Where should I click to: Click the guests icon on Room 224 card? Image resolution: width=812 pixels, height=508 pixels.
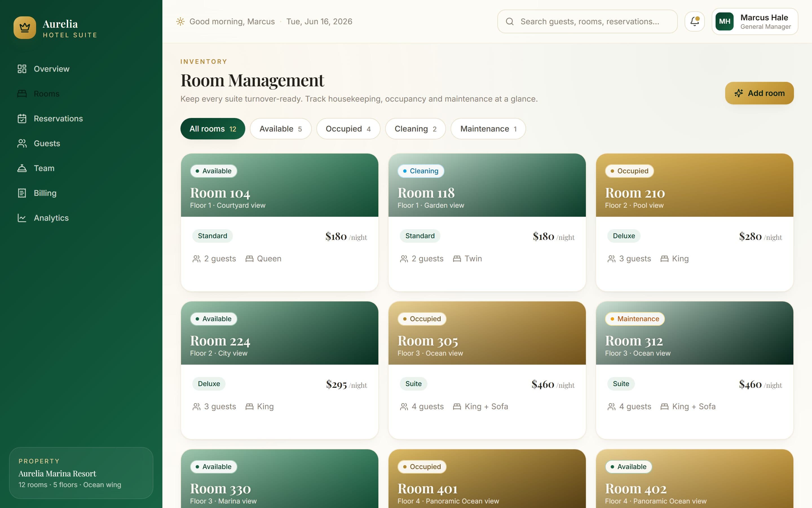pos(196,406)
